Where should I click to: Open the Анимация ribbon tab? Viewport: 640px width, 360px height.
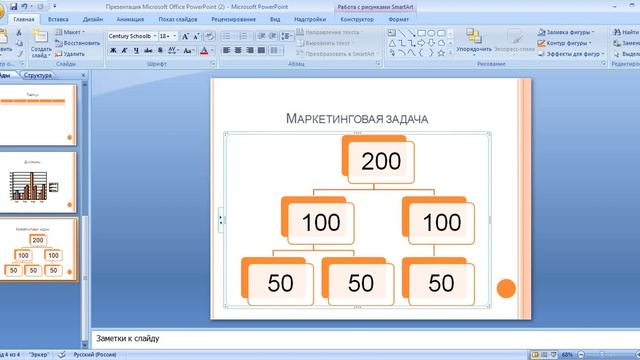point(130,19)
